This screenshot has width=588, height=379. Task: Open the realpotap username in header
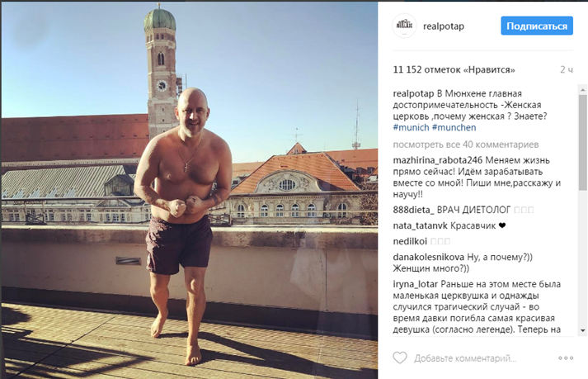(x=444, y=26)
